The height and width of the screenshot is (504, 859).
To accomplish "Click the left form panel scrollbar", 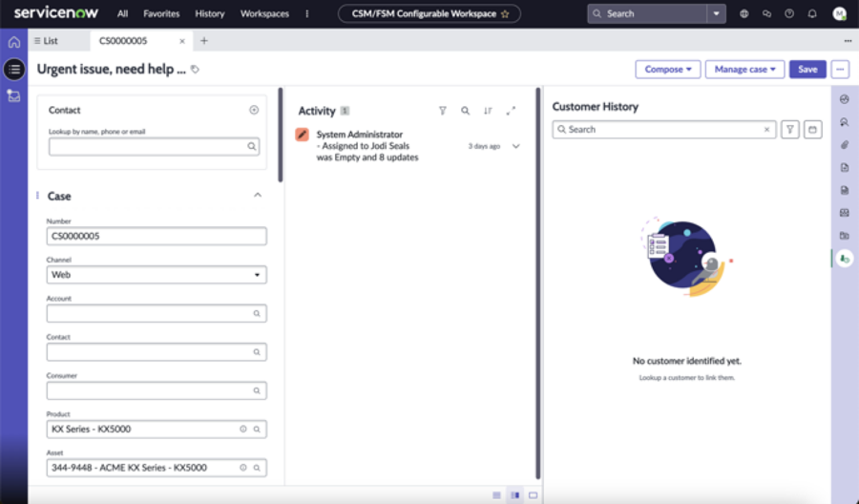I will 280,135.
